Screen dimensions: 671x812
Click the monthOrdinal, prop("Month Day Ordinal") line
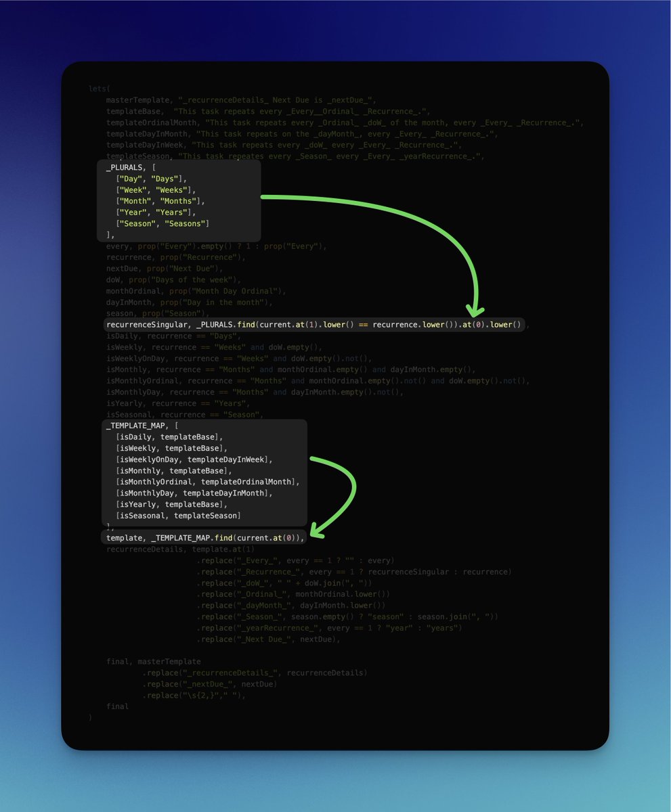(196, 291)
